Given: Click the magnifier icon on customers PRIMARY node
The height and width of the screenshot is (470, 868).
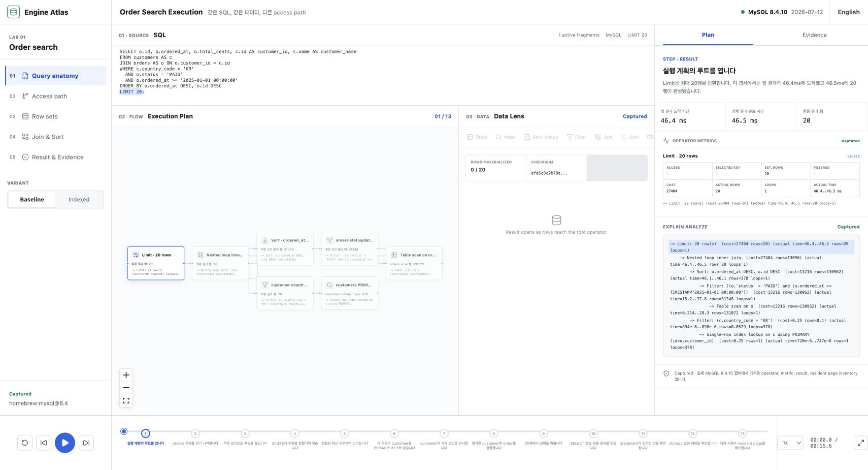Looking at the screenshot, I should (x=329, y=285).
